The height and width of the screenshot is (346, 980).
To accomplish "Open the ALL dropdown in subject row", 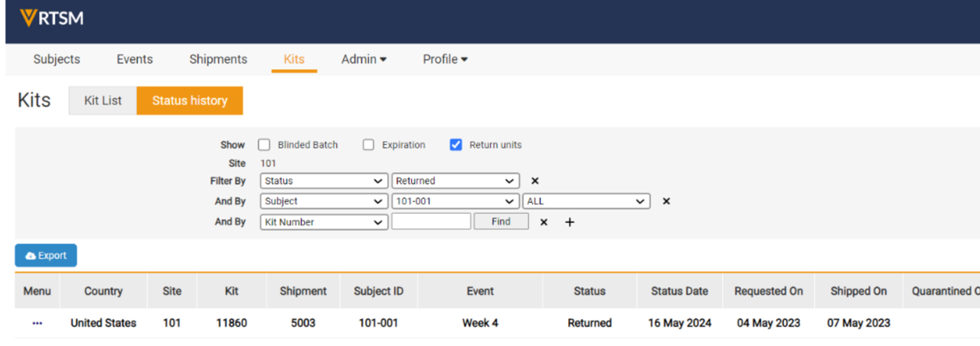I will [x=586, y=201].
